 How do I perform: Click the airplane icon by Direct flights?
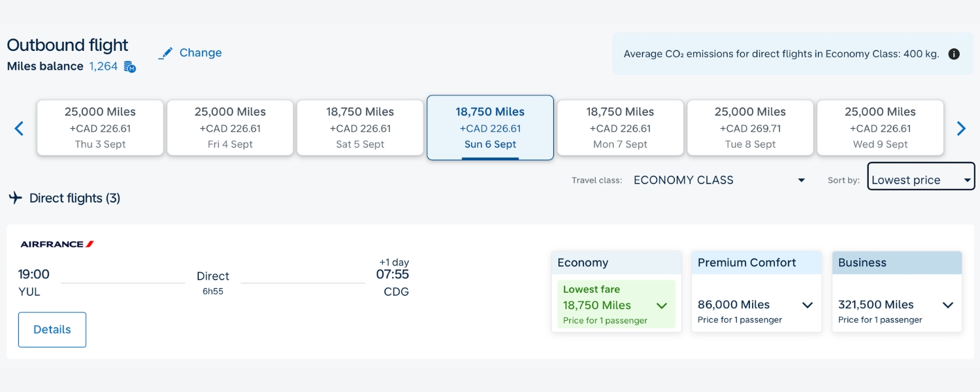pos(15,198)
